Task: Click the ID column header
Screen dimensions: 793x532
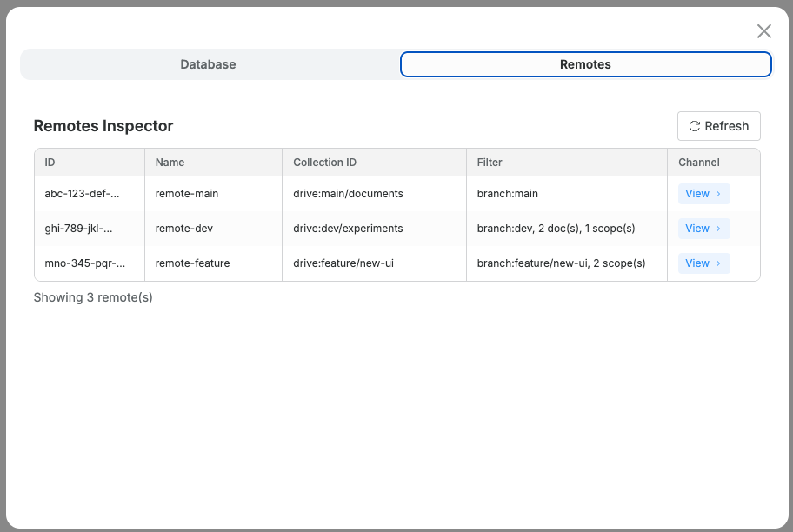Action: click(50, 163)
